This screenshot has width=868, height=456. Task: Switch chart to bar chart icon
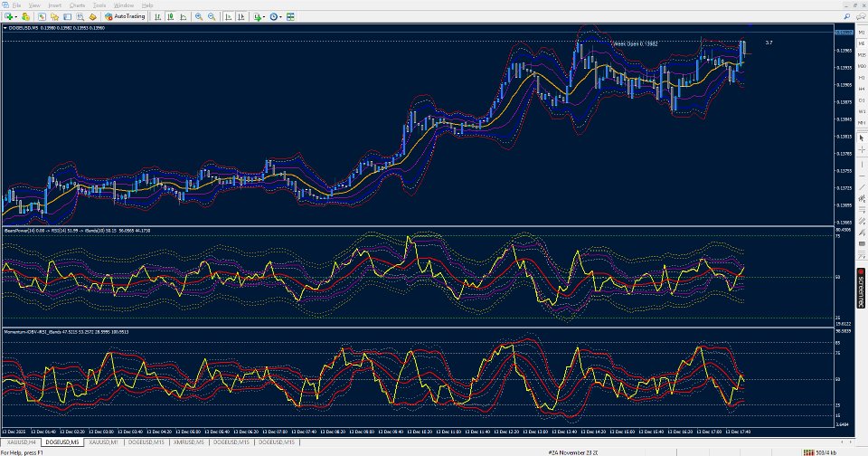coord(157,16)
